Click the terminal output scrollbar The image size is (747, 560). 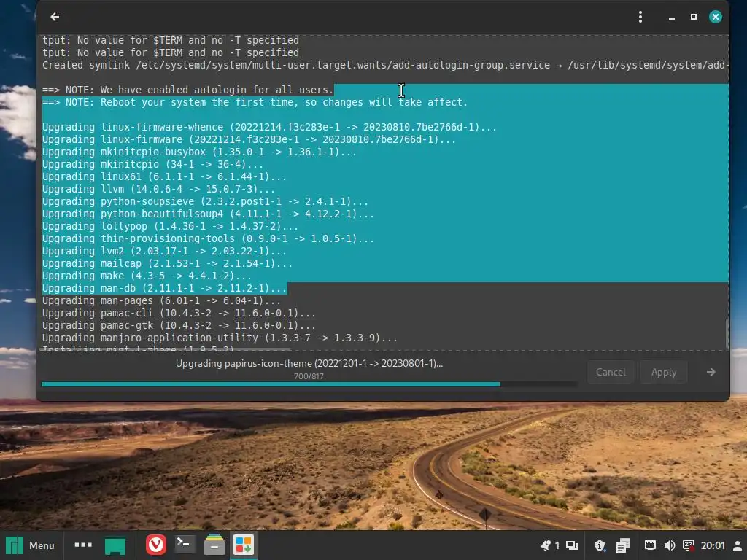pos(727,333)
